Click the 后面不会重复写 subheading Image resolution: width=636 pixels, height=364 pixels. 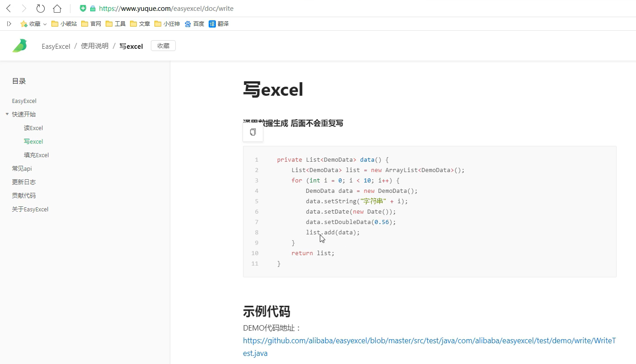coord(317,123)
